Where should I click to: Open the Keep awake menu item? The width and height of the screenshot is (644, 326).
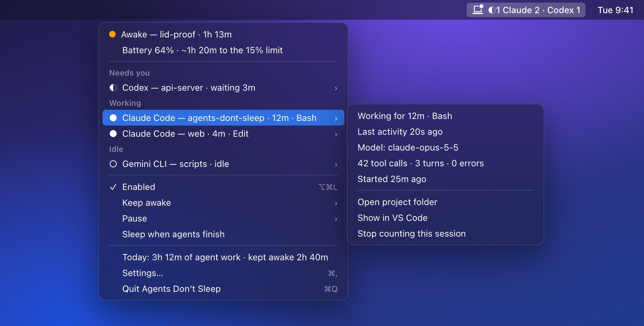click(223, 203)
